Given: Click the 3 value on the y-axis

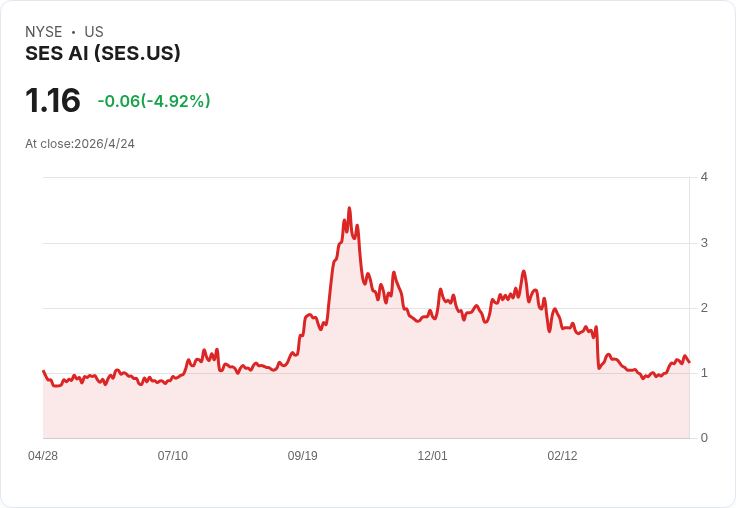Looking at the screenshot, I should tap(704, 243).
